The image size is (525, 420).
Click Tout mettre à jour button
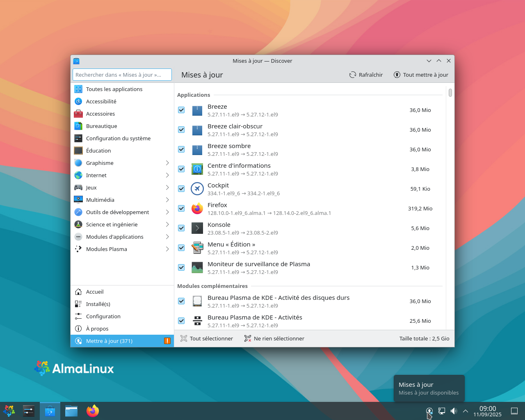point(421,75)
